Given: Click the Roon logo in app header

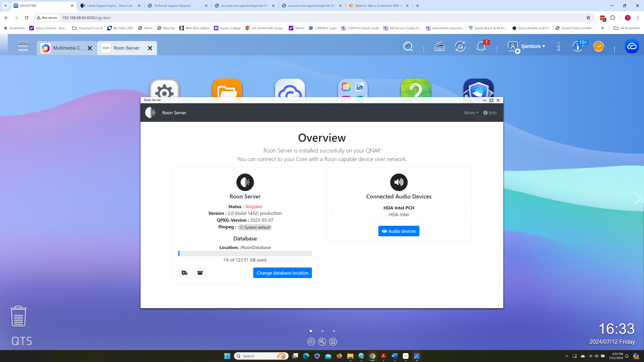Looking at the screenshot, I should pyautogui.click(x=150, y=113).
